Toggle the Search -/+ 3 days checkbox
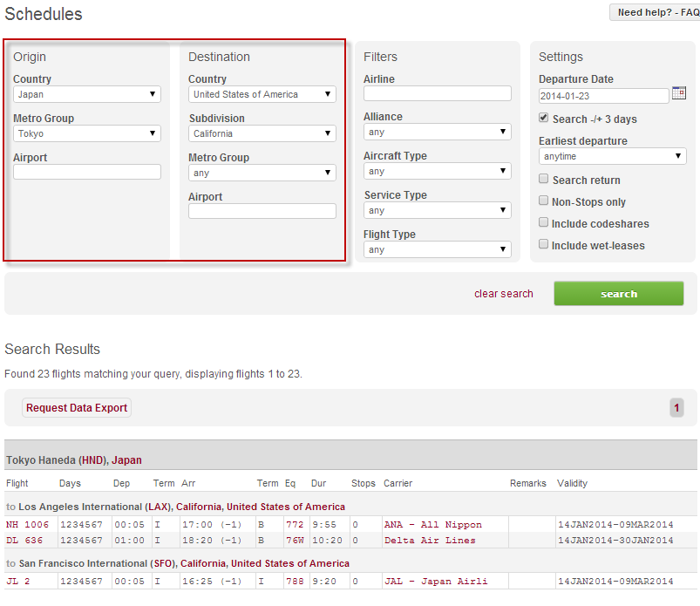Viewport: 700px width, 606px height. 544,118
